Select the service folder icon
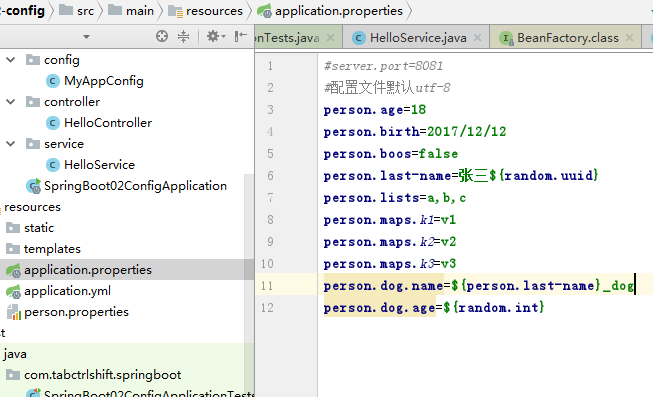653x397 pixels. pos(32,144)
